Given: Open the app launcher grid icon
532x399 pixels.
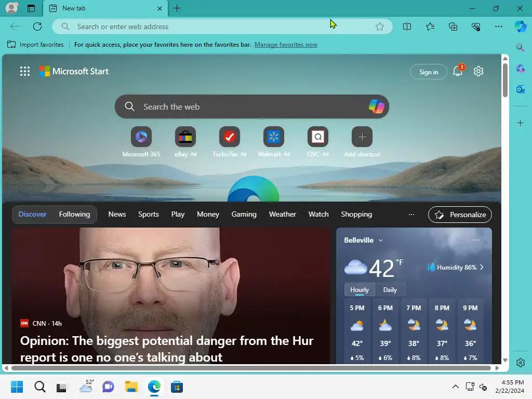Looking at the screenshot, I should [x=25, y=71].
